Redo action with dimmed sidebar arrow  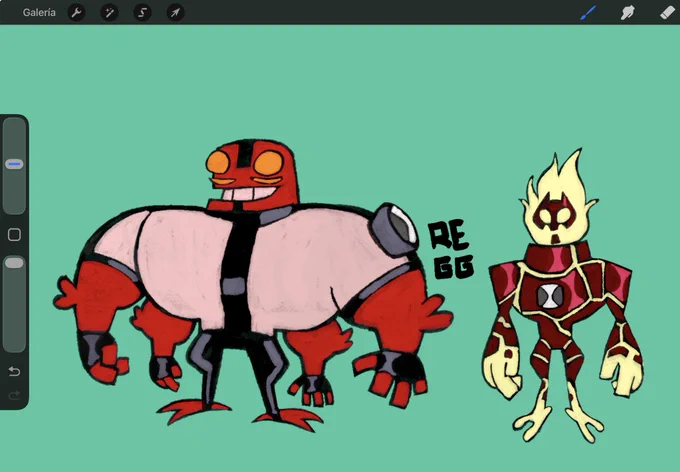tap(14, 395)
